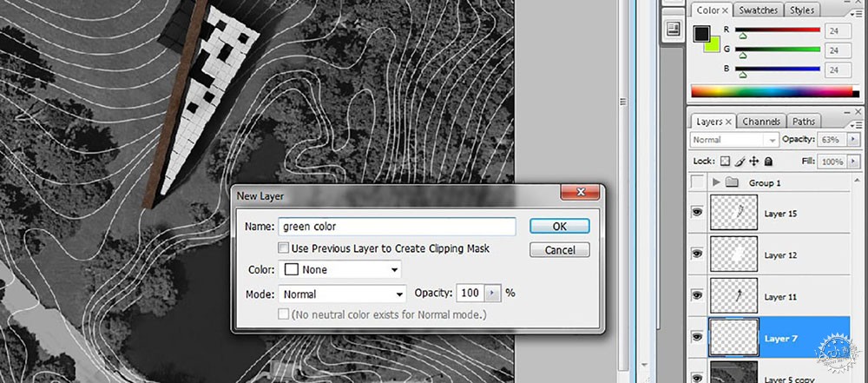868x383 pixels.
Task: Click the black foreground color swatch
Action: pyautogui.click(x=700, y=33)
